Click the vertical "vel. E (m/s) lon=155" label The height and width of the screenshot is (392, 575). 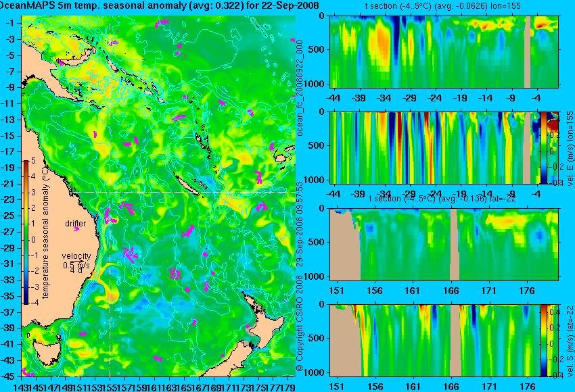tap(570, 149)
